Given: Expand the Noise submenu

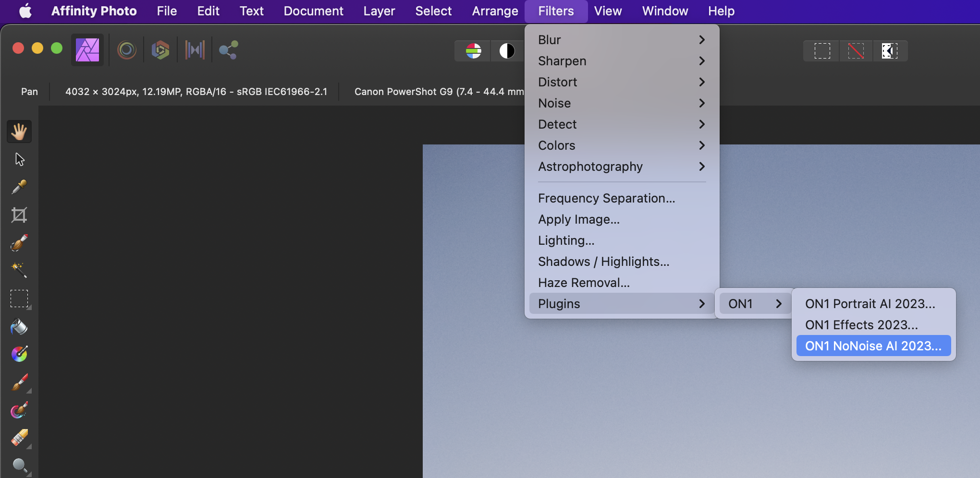Looking at the screenshot, I should tap(622, 103).
